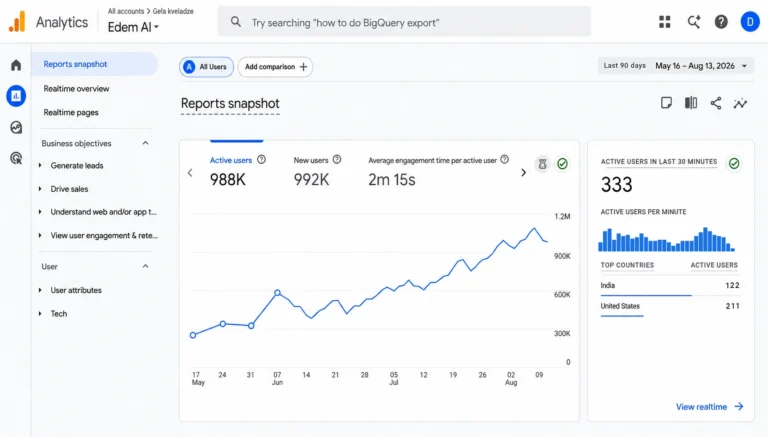Click the Analytics product name
This screenshot has width=768, height=437.
pyautogui.click(x=62, y=22)
